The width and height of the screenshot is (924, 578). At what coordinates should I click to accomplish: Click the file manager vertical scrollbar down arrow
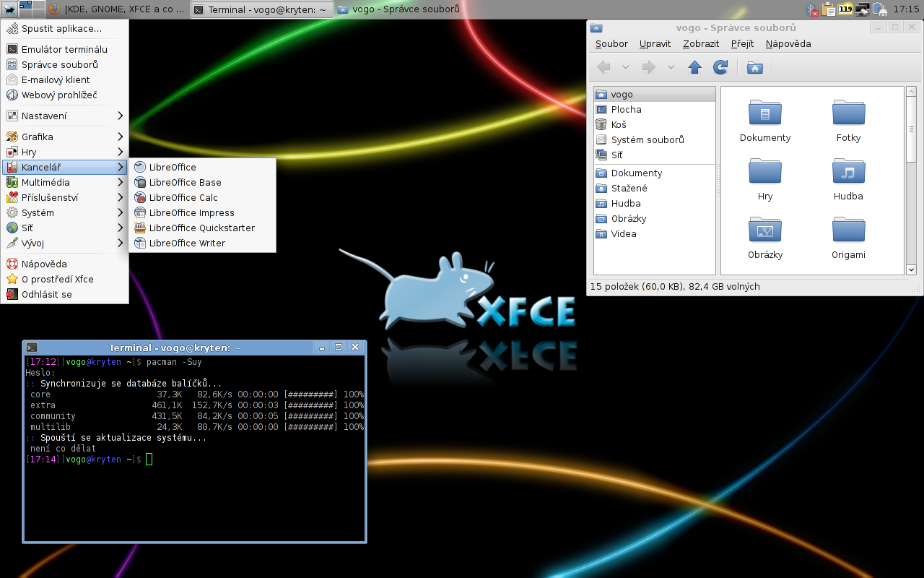[x=911, y=269]
